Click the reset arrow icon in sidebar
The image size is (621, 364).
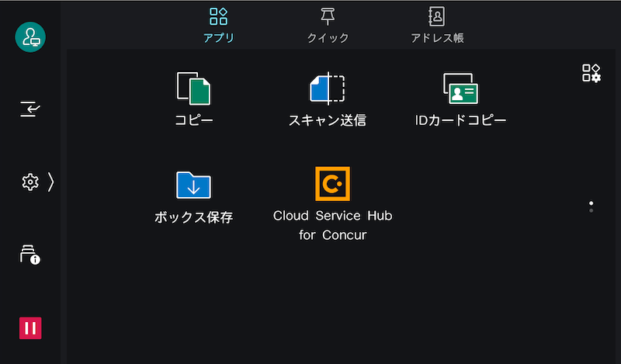[30, 109]
